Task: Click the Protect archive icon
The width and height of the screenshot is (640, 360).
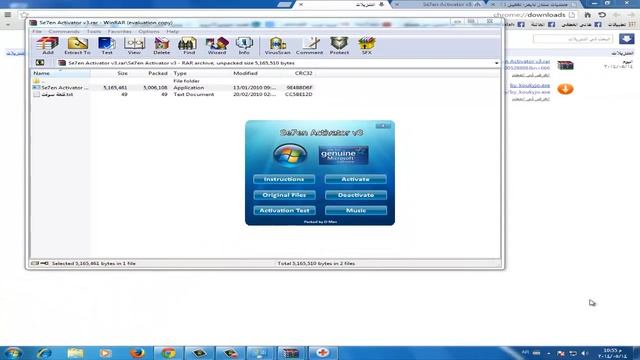Action: click(339, 45)
